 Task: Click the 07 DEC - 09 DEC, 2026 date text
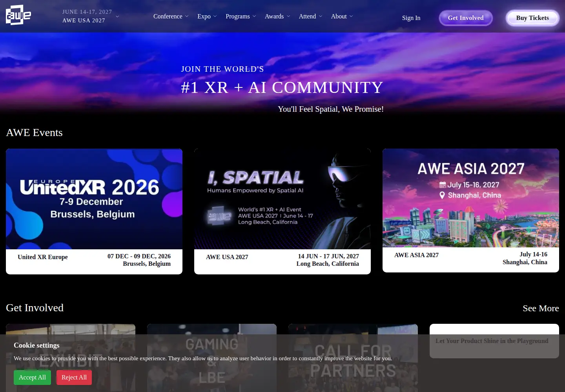(139, 256)
